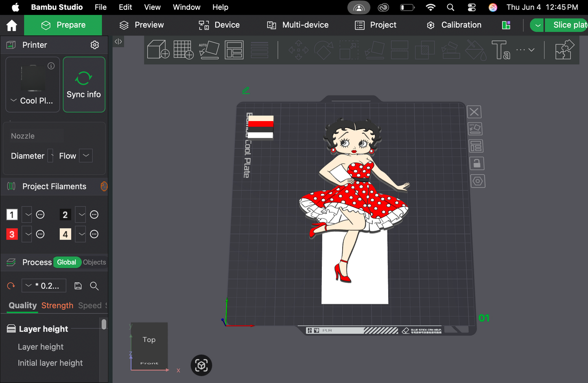The width and height of the screenshot is (588, 383).
Task: Click the Add plate grid icon
Action: point(184,50)
